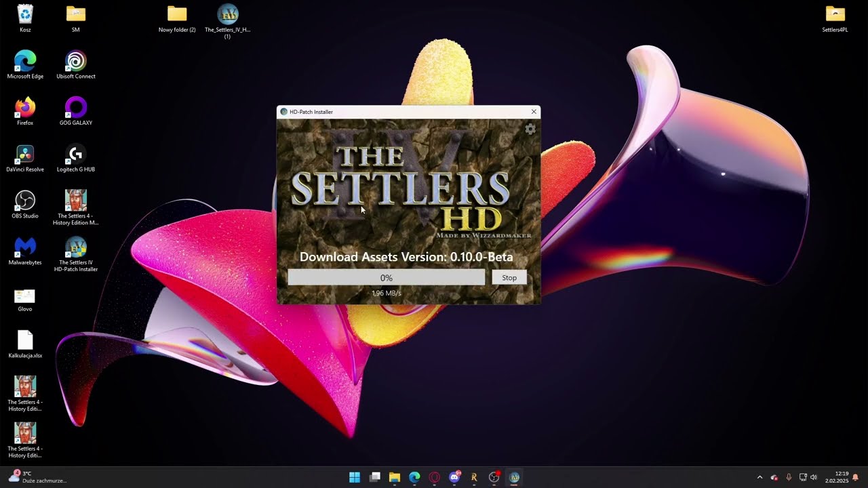
Task: Open Discord from the taskbar
Action: click(x=454, y=477)
